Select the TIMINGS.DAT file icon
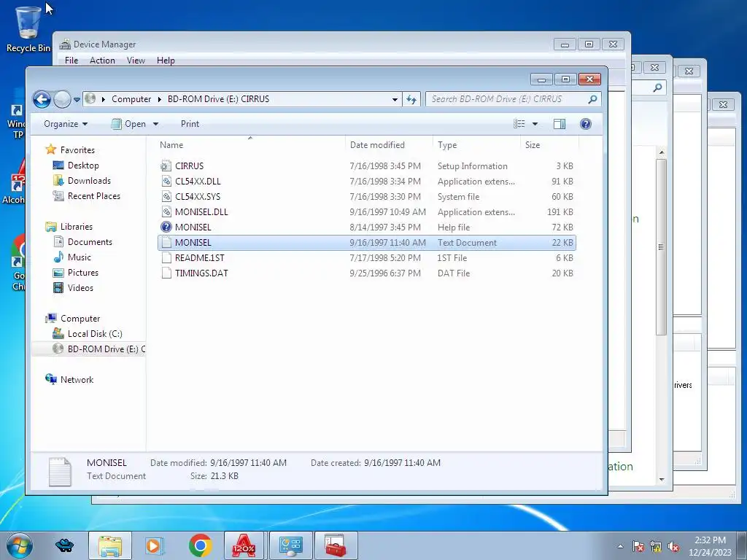Viewport: 747px width, 560px height. [166, 273]
